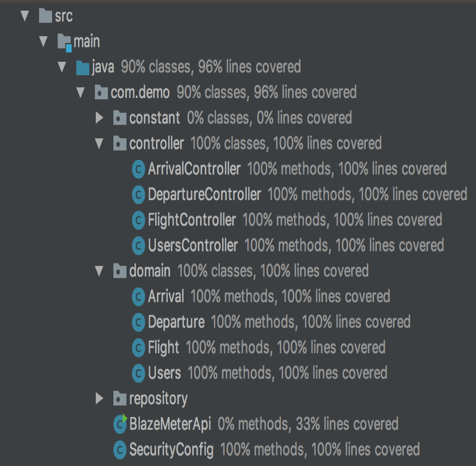Click the com.demo package icon
The height and width of the screenshot is (466, 476).
click(x=101, y=93)
